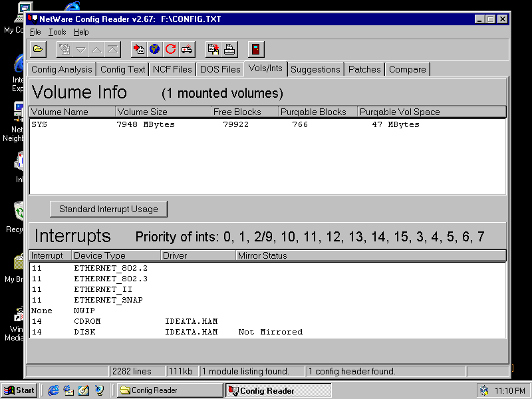Select the ETHERNET_SNAP interrupt row
The width and height of the screenshot is (532, 399).
[x=268, y=300]
